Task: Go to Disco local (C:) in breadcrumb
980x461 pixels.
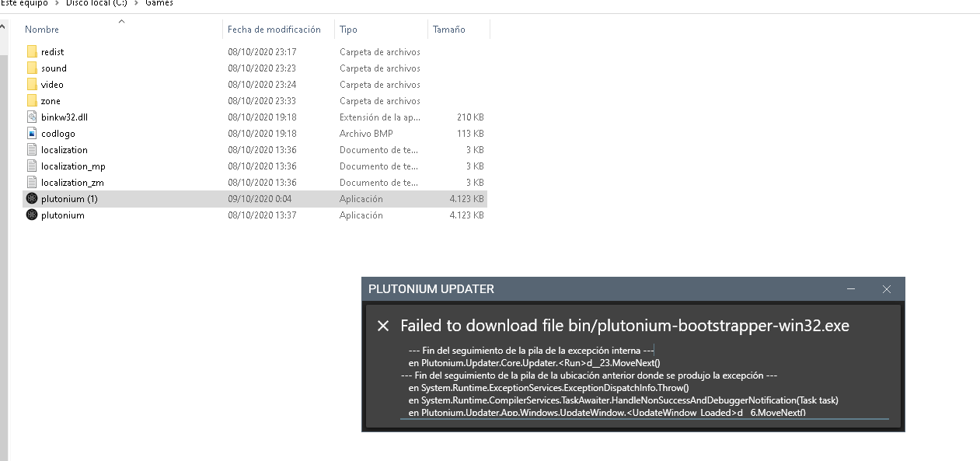Action: 96,3
